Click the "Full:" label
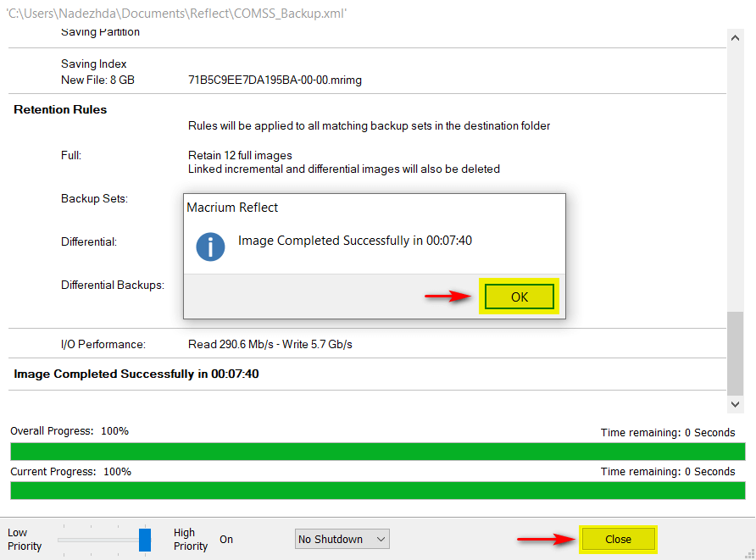Viewport: 756px width, 560px height. point(71,155)
